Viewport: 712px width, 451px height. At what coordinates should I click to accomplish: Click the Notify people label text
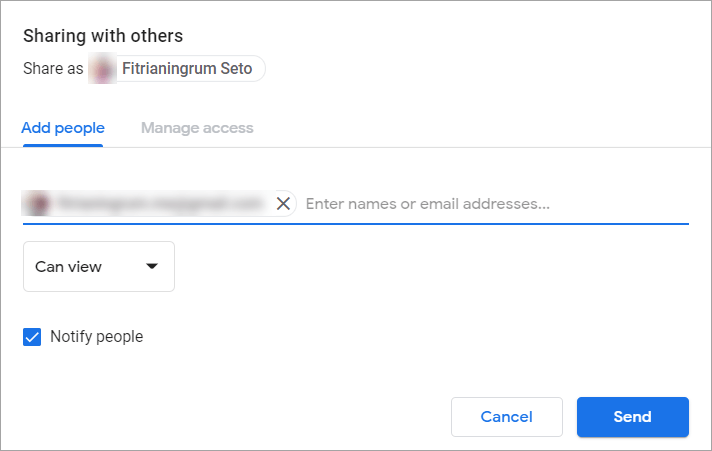(97, 337)
